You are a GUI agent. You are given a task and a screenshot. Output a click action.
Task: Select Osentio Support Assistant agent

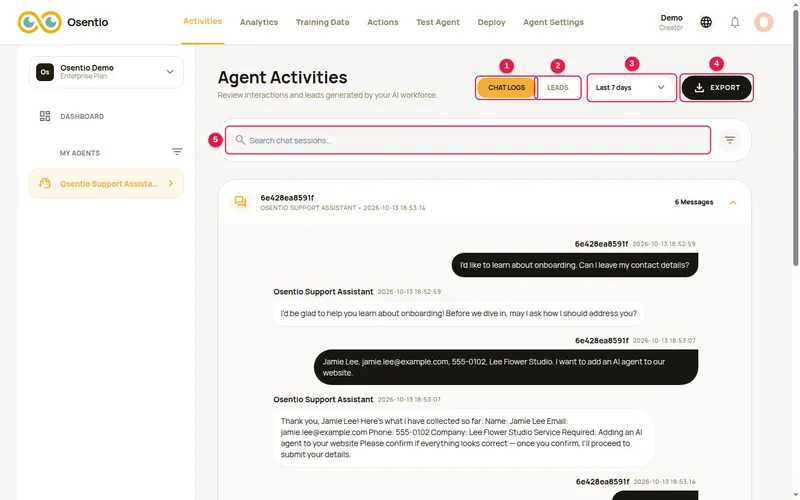coord(106,184)
